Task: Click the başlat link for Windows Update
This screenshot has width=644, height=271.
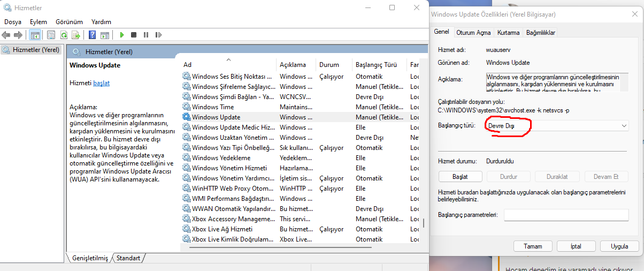Action: pyautogui.click(x=101, y=83)
